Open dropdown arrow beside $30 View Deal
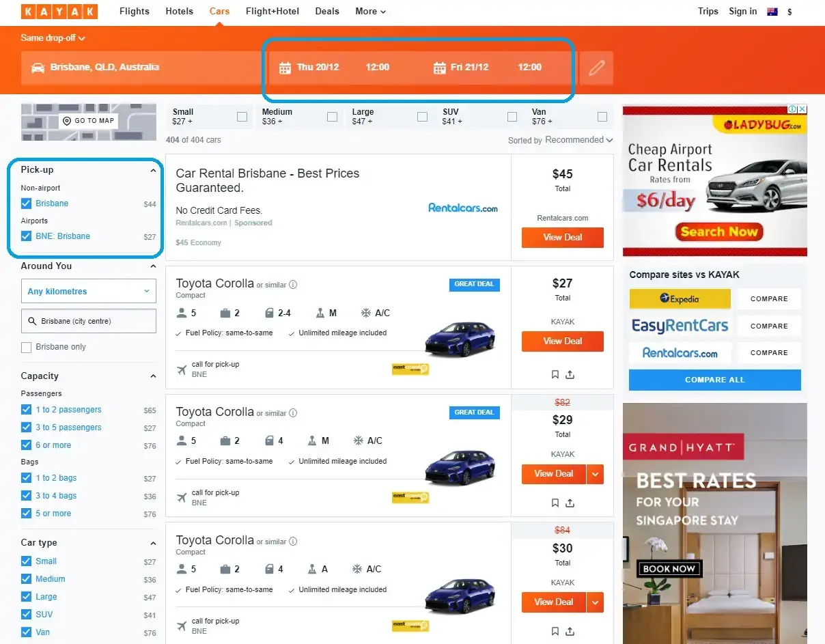825x644 pixels. pos(596,602)
